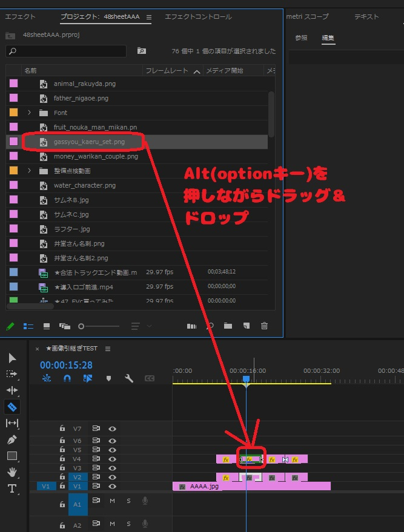Image resolution: width=404 pixels, height=532 pixels.
Task: Toggle V4 track output eye
Action: (113, 459)
